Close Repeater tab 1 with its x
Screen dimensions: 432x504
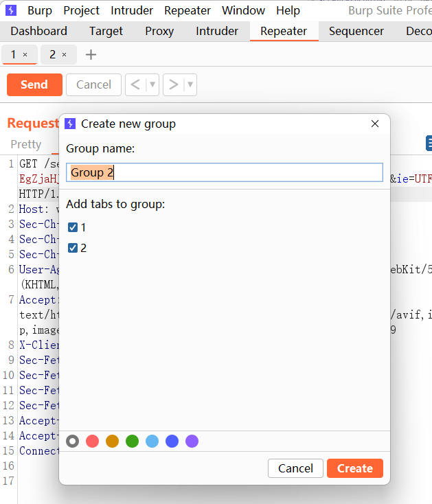tap(25, 55)
